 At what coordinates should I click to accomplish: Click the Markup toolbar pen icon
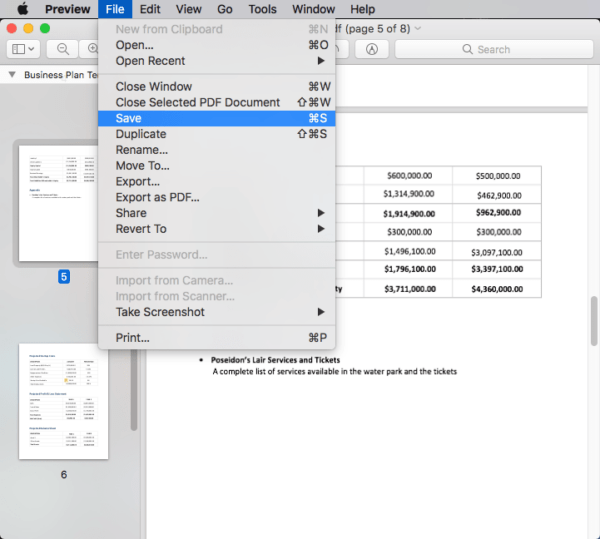[x=372, y=49]
